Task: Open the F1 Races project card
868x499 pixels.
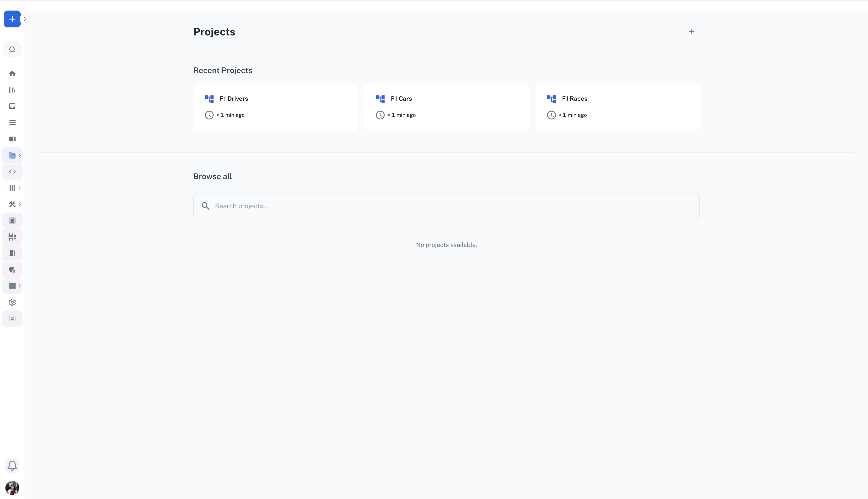Action: pyautogui.click(x=617, y=107)
